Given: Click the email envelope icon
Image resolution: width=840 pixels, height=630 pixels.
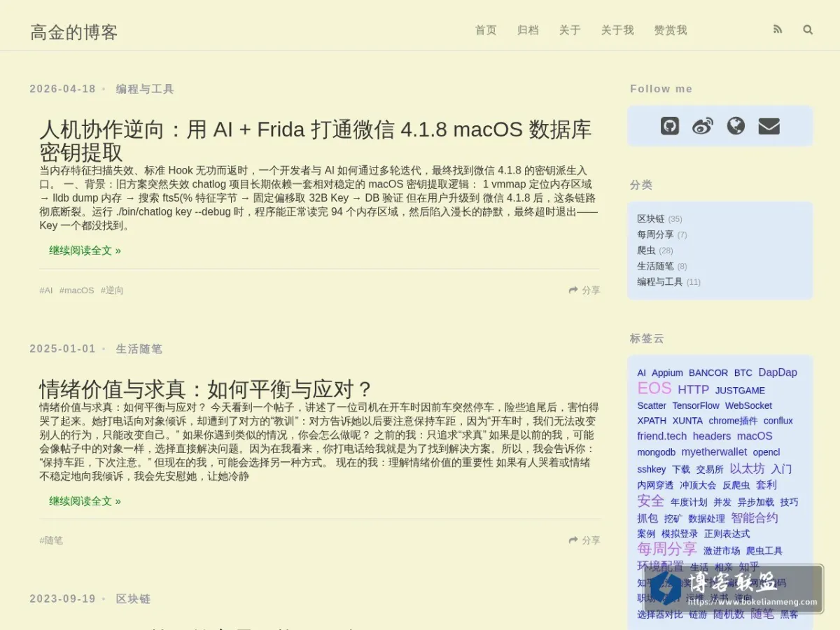Looking at the screenshot, I should 769,126.
